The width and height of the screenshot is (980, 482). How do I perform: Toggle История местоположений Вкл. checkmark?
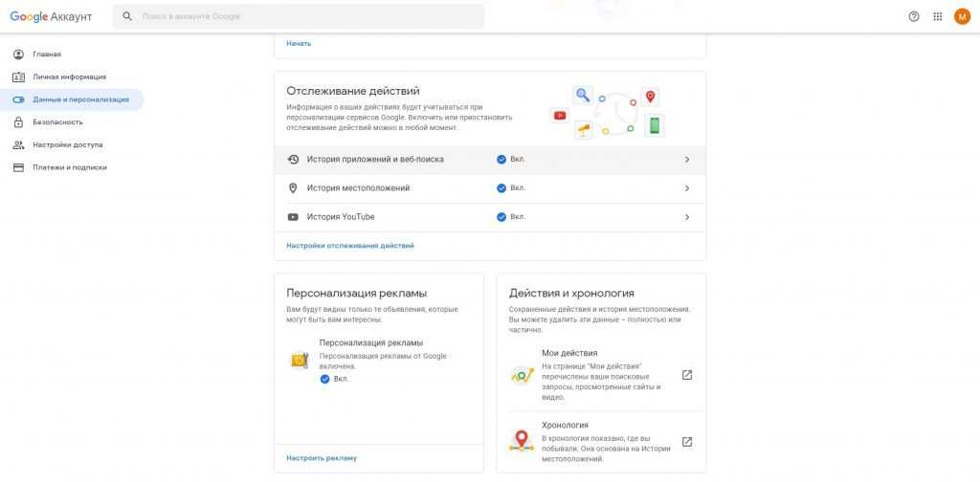pyautogui.click(x=501, y=188)
